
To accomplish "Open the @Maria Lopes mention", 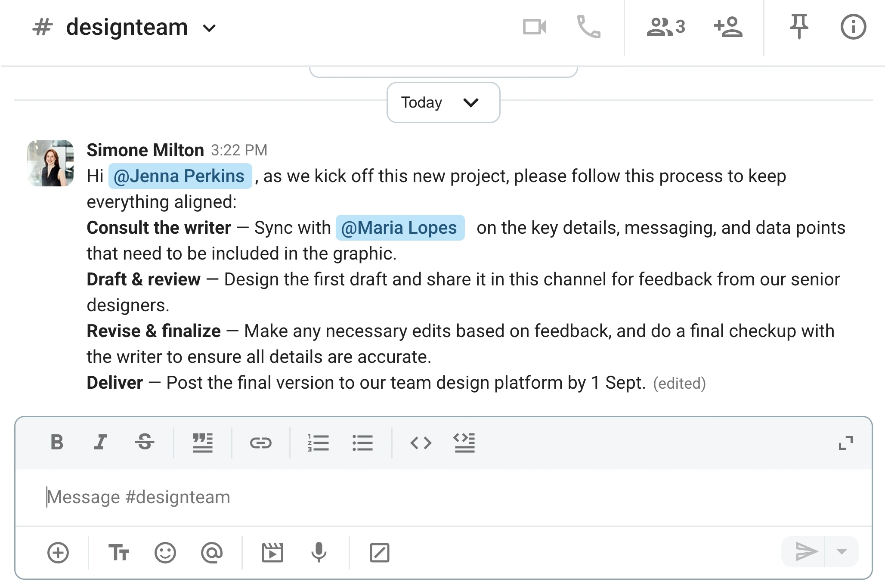I will (x=400, y=228).
